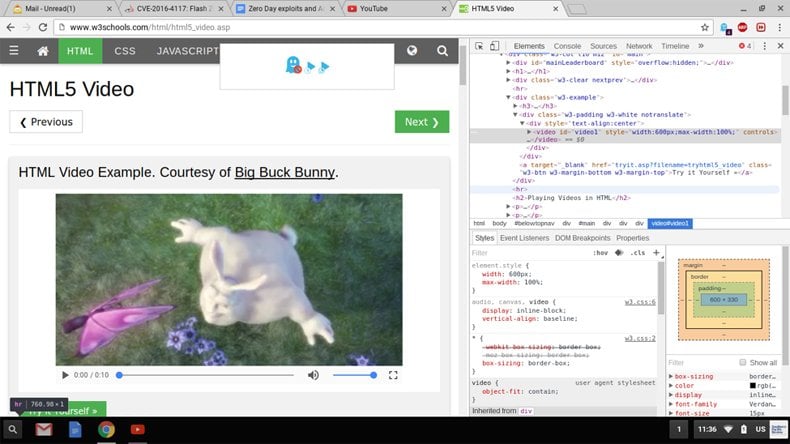Click the green Next button

click(422, 122)
